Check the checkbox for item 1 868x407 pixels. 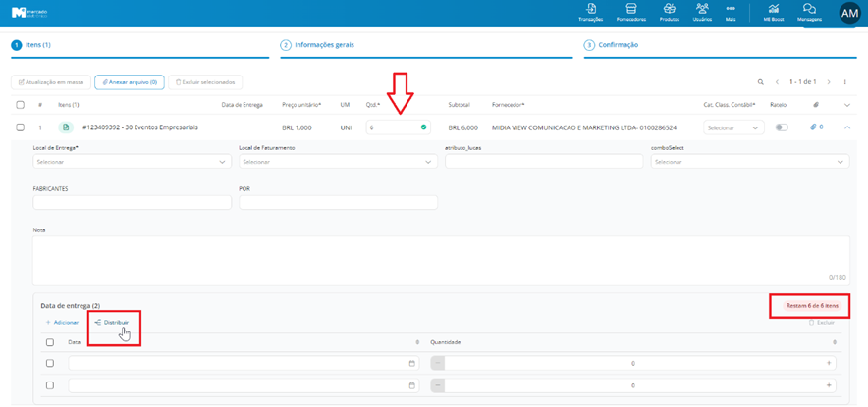pyautogui.click(x=20, y=127)
